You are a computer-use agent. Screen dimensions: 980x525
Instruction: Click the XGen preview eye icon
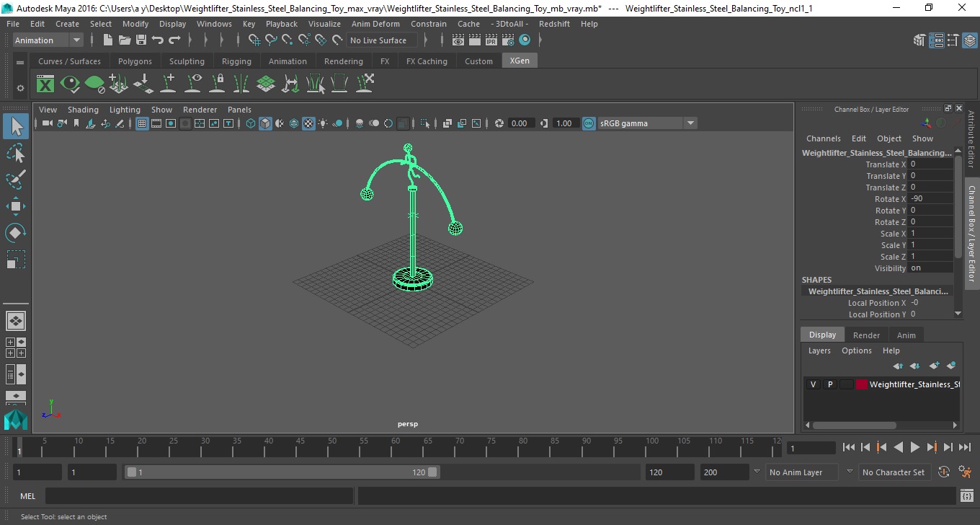click(x=70, y=84)
